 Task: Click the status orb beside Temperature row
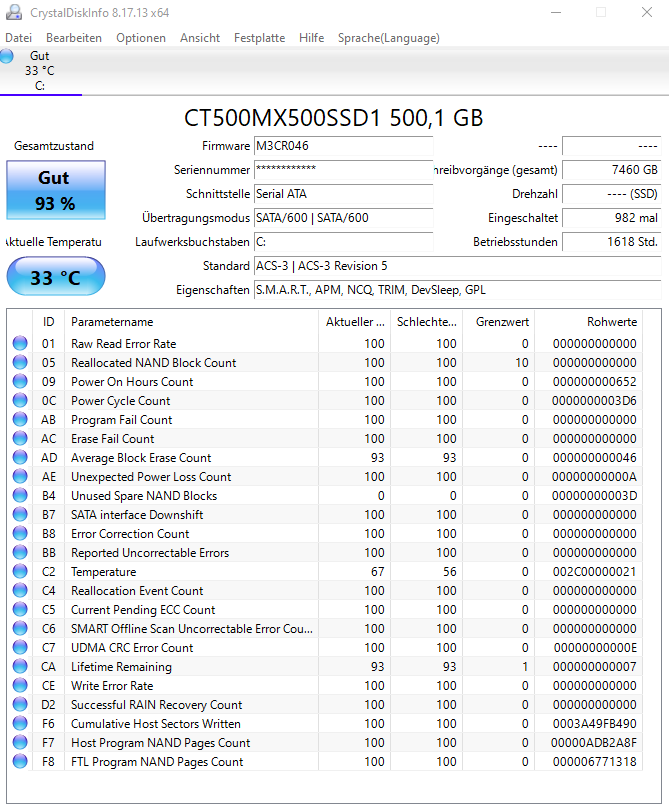[x=20, y=571]
